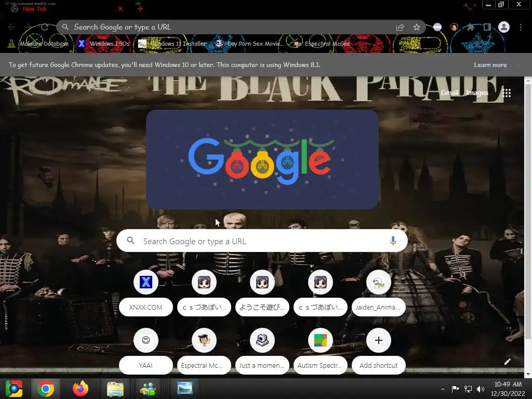Start voice search with the microphone icon
The width and height of the screenshot is (532, 399).
tap(393, 241)
